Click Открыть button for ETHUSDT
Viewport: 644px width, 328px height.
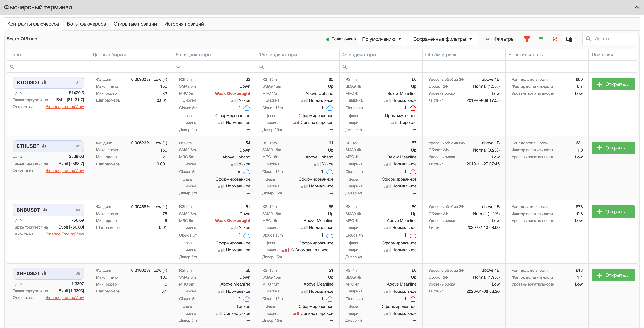pos(613,148)
